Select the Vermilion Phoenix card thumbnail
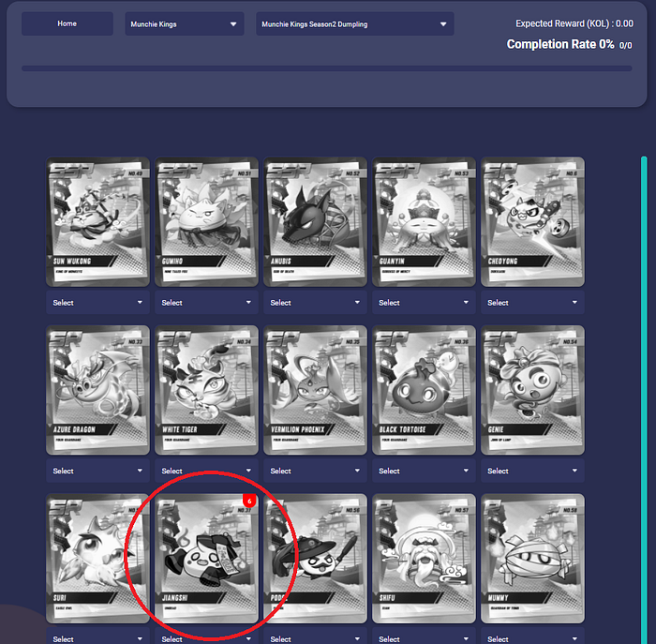 point(316,390)
